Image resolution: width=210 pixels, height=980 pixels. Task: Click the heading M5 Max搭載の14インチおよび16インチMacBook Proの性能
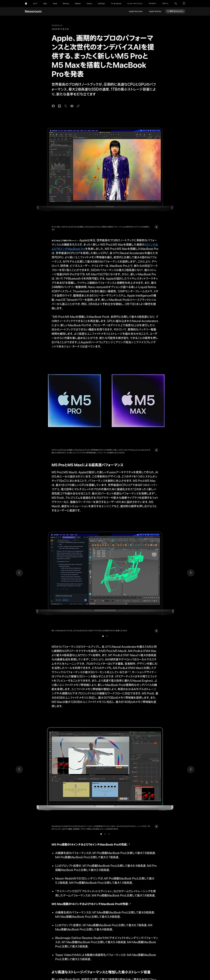(91, 904)
